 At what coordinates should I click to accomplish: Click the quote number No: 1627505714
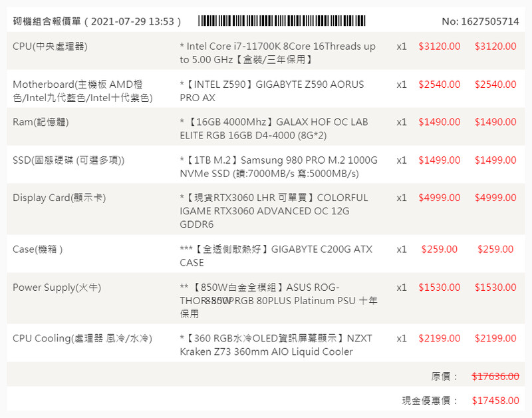[x=480, y=21]
